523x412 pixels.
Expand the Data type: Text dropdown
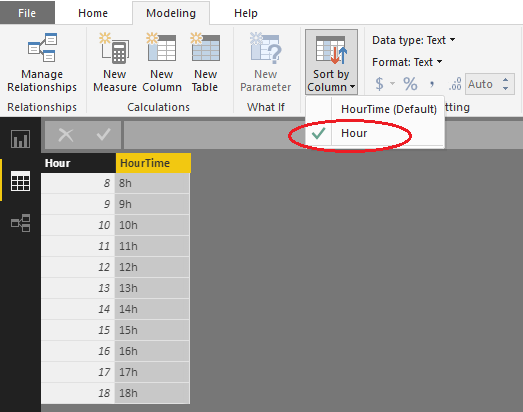click(414, 40)
